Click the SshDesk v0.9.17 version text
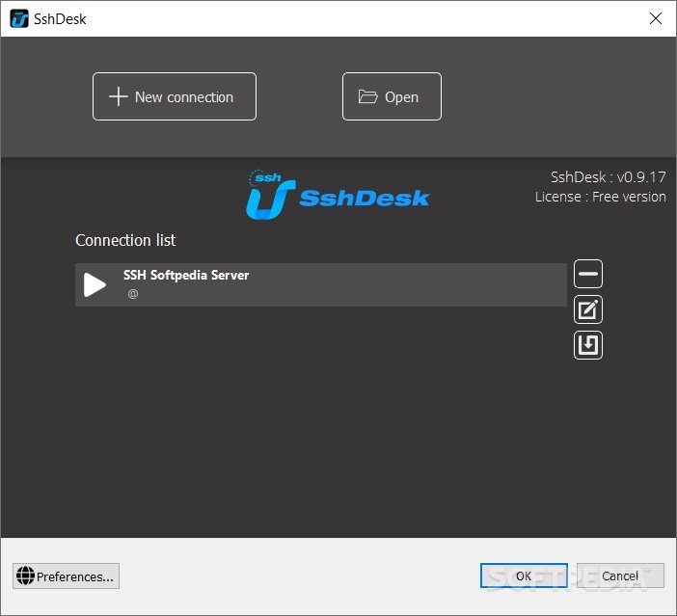 (608, 177)
